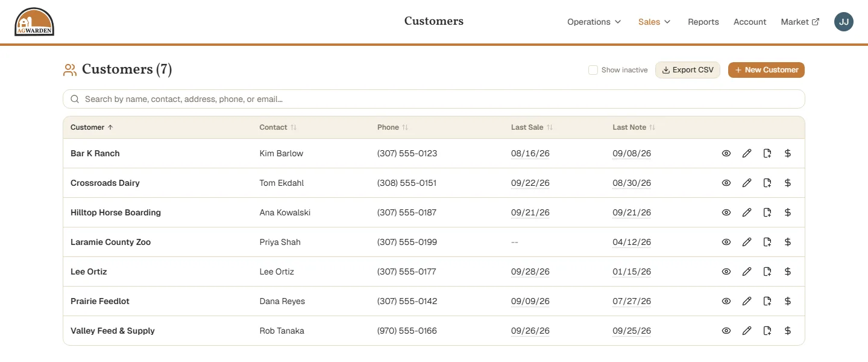
Task: Sort by Phone column header
Action: tap(393, 127)
